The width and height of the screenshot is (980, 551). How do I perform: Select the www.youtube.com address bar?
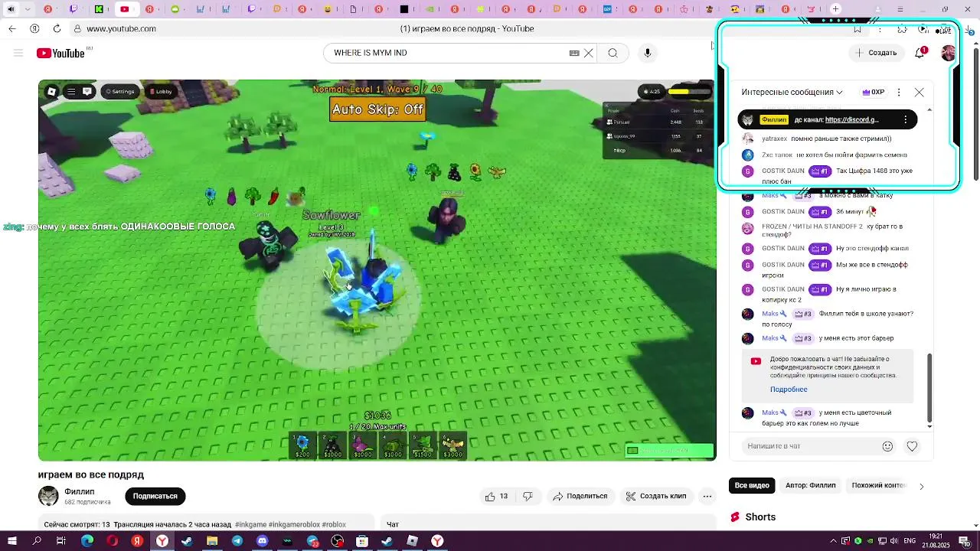coord(121,28)
